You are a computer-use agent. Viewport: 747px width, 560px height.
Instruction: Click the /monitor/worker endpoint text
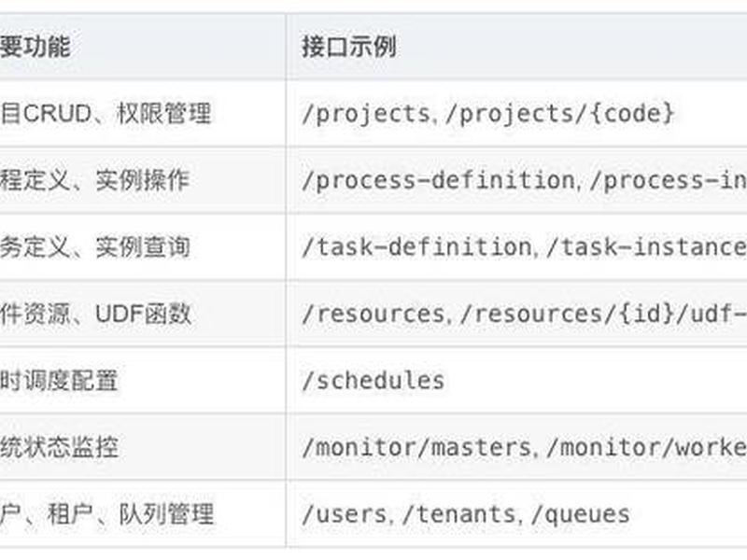click(646, 447)
